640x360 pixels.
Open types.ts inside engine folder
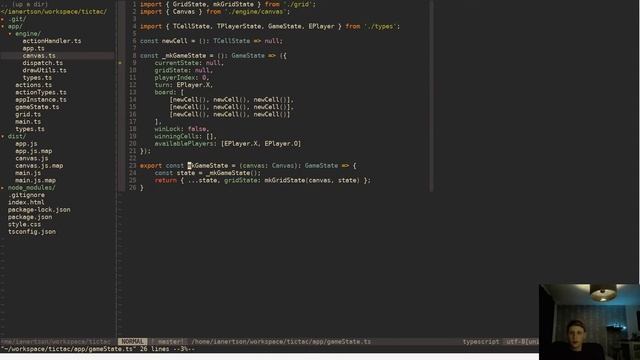pyautogui.click(x=37, y=78)
